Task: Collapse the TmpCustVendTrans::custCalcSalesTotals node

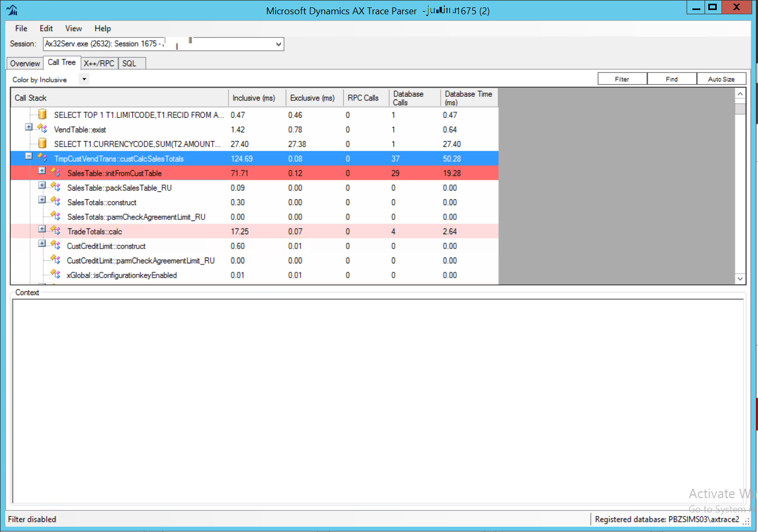Action: [x=29, y=156]
